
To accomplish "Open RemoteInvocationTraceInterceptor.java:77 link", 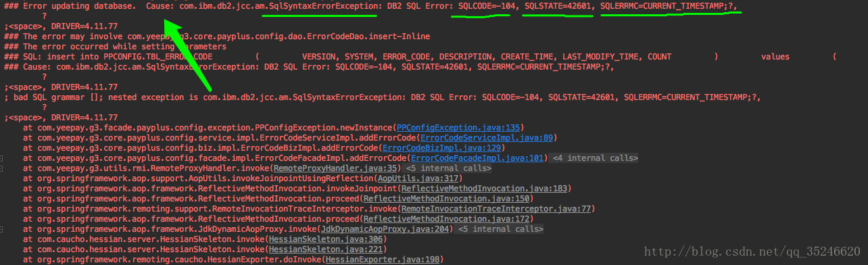I will pyautogui.click(x=496, y=209).
